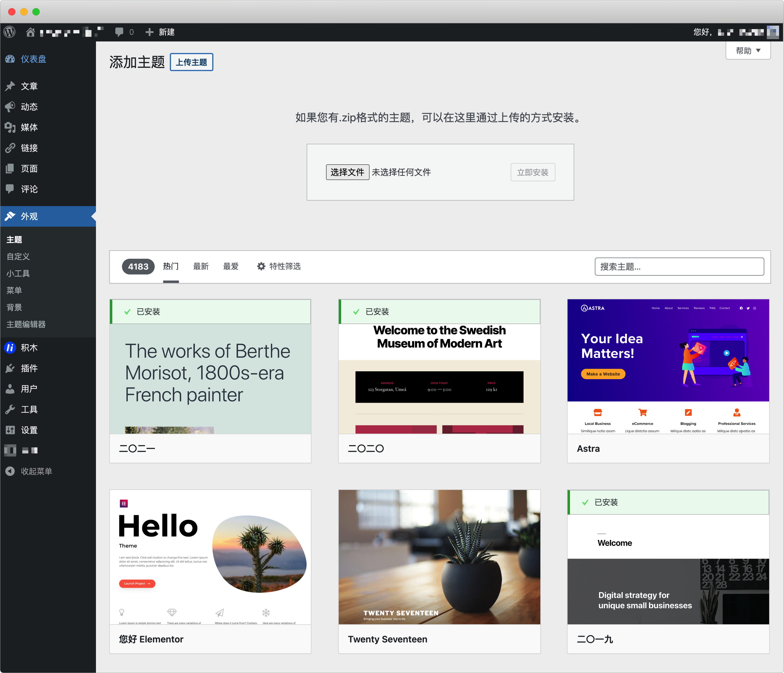Click the 收起菜单 collapse arrow icon

pyautogui.click(x=10, y=471)
